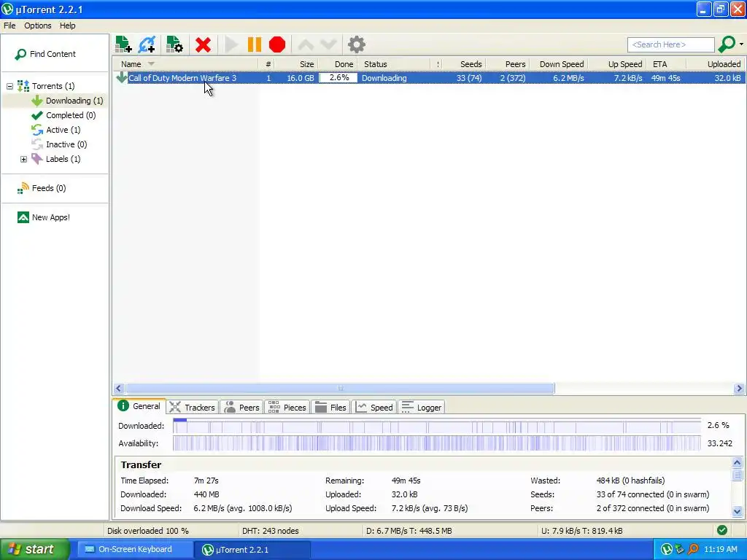Sort by the Up Speed column header
This screenshot has width=747, height=560.
[x=617, y=64]
